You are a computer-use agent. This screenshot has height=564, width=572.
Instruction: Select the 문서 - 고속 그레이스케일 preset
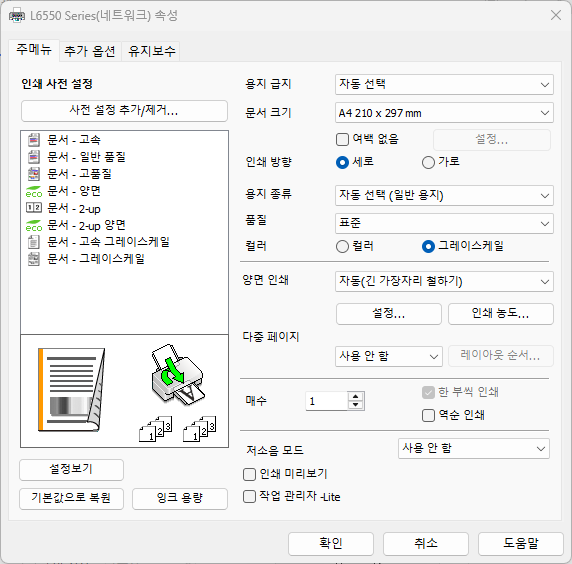tap(108, 242)
